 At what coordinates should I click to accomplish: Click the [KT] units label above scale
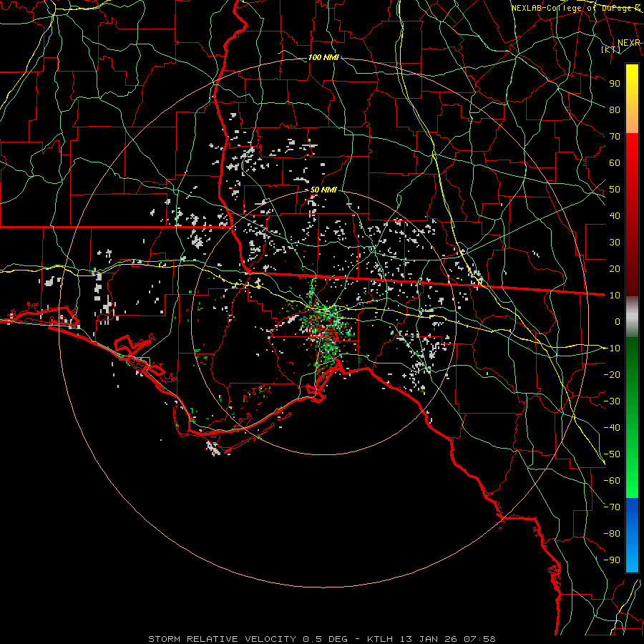[611, 49]
